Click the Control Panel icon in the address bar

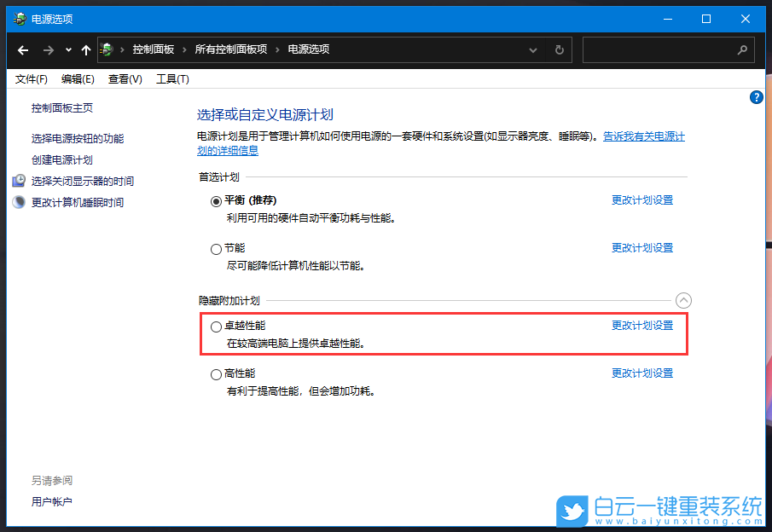click(107, 49)
